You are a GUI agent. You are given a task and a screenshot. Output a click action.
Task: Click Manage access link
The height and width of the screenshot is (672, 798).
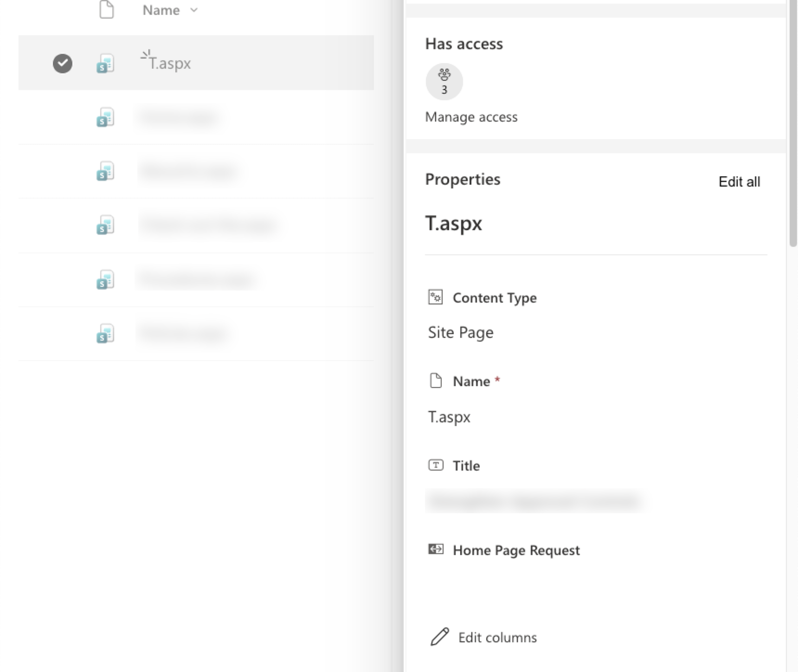click(x=471, y=117)
